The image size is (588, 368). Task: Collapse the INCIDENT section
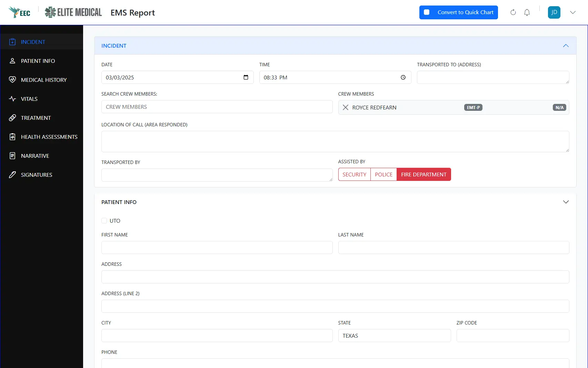(x=566, y=45)
